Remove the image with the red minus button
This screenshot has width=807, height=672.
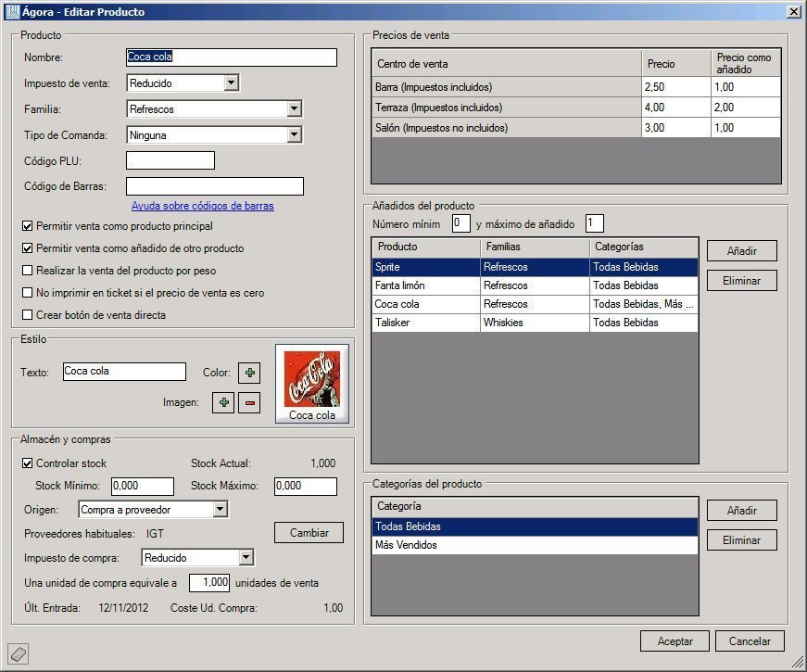(249, 402)
